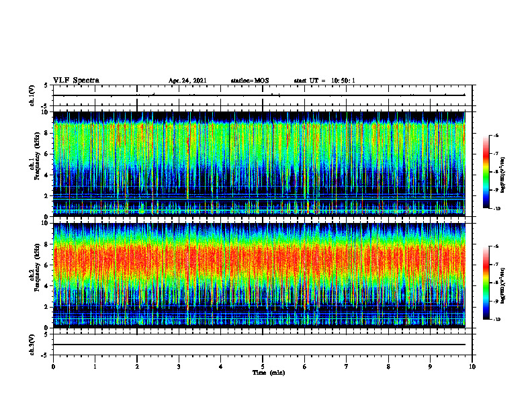Click the "10" tick on ch.1 frequency axis
Viewport: 532px width, 411px height.
[x=46, y=112]
